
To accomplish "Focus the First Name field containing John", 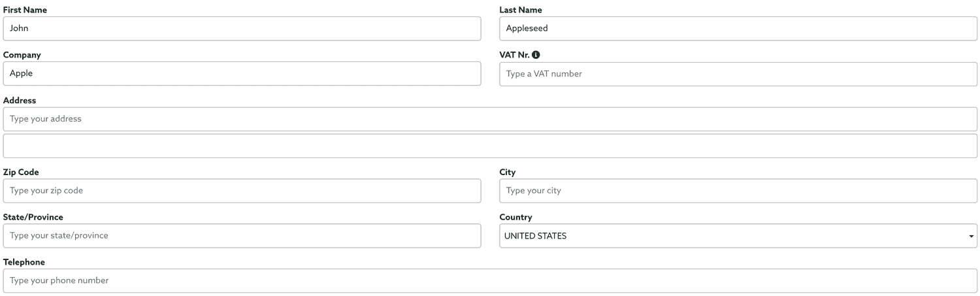I will 242,29.
